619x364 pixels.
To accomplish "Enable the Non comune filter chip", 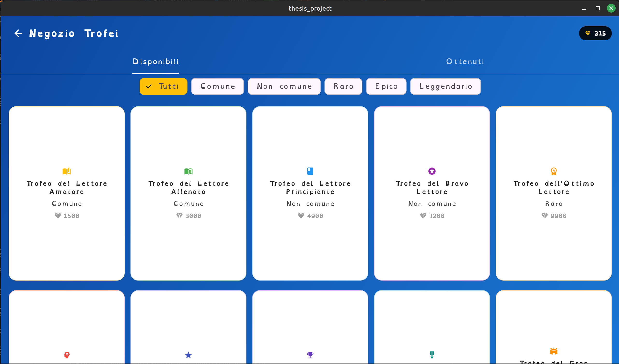I will pyautogui.click(x=284, y=86).
